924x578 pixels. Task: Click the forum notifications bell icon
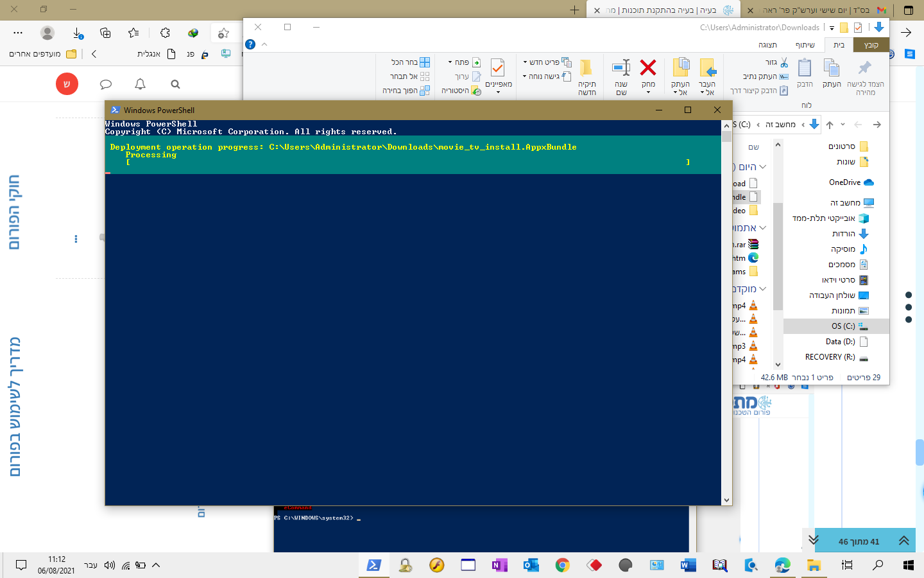pos(140,84)
